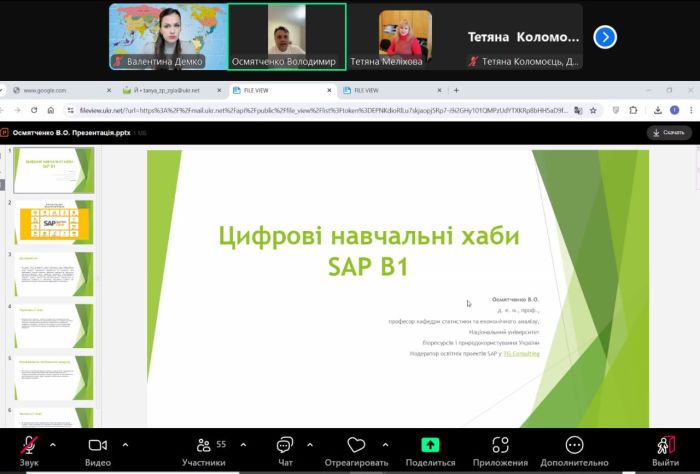Minimize the browser window
700x474 pixels.
(648, 90)
